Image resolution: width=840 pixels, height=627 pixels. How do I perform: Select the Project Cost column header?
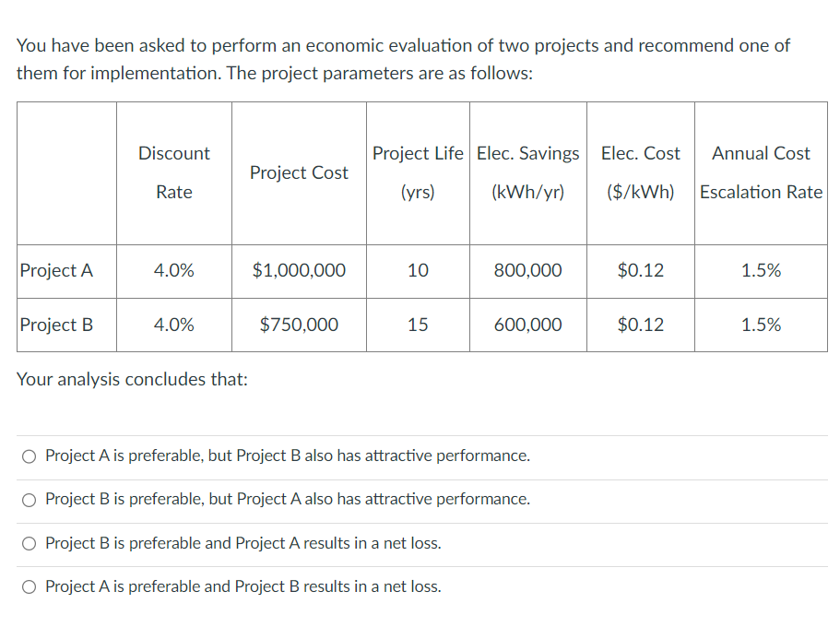[299, 172]
